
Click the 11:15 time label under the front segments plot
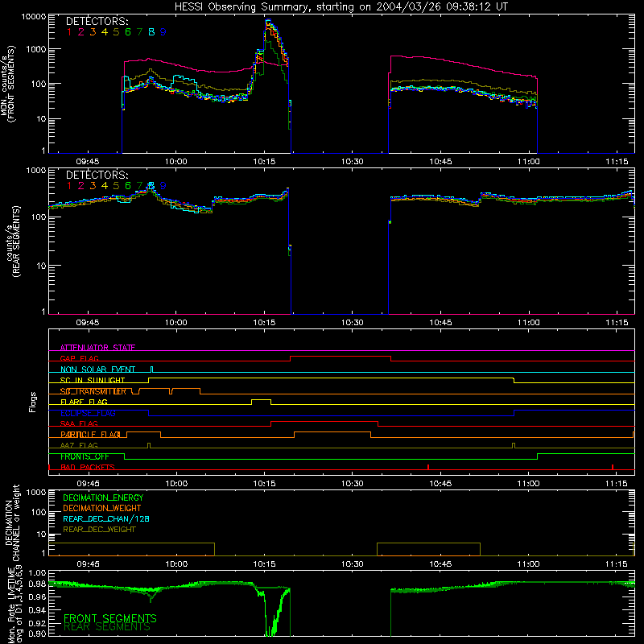point(617,162)
